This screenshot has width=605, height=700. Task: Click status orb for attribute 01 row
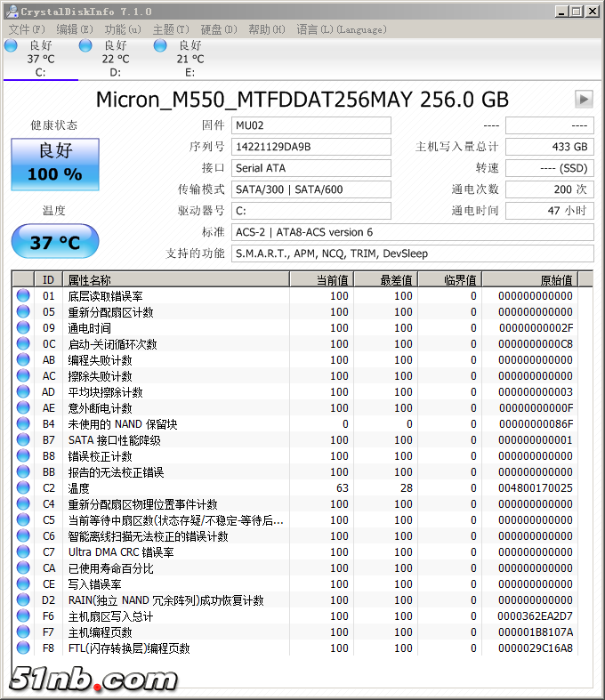click(23, 296)
